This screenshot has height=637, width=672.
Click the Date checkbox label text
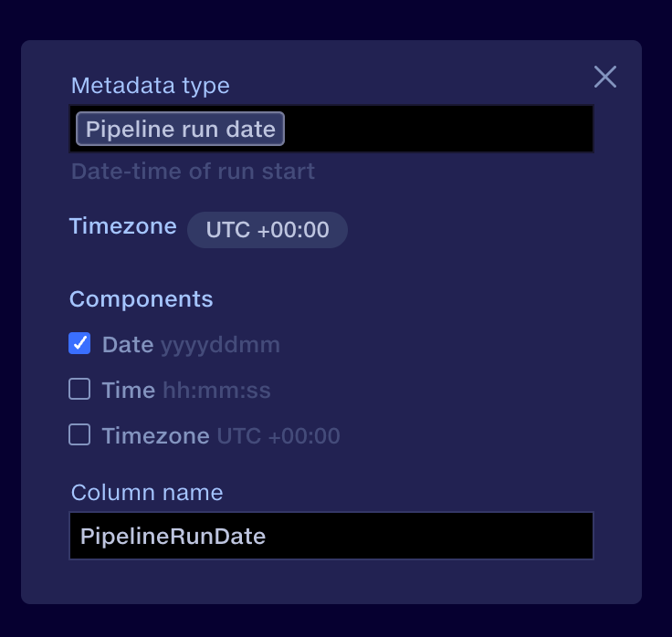pos(128,345)
